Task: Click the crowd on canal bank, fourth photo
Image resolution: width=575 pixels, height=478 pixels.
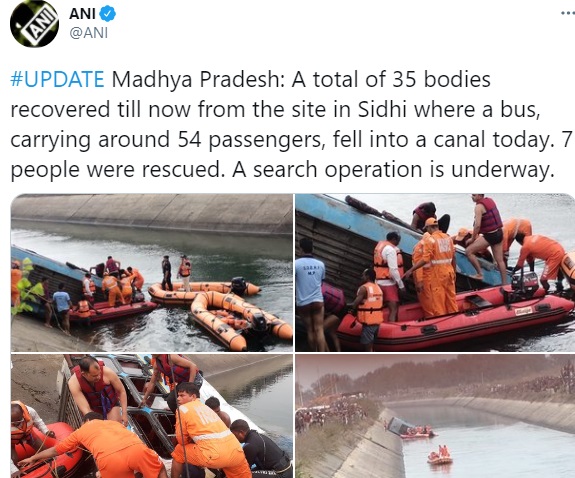Action: (330, 413)
